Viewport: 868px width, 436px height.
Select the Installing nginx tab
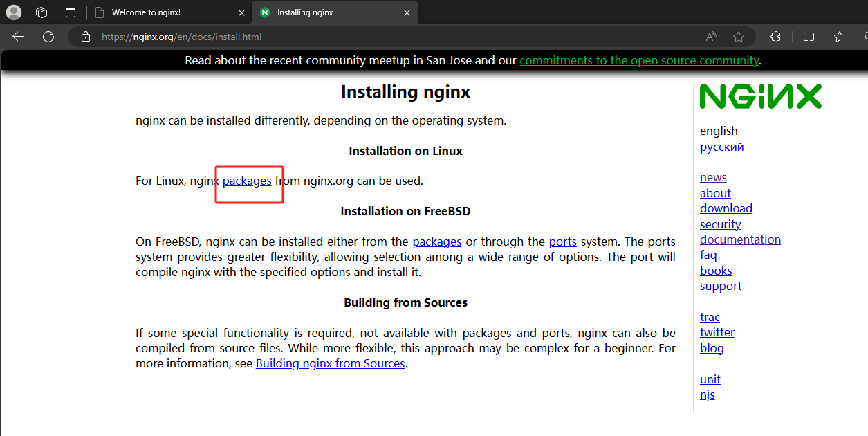click(335, 12)
